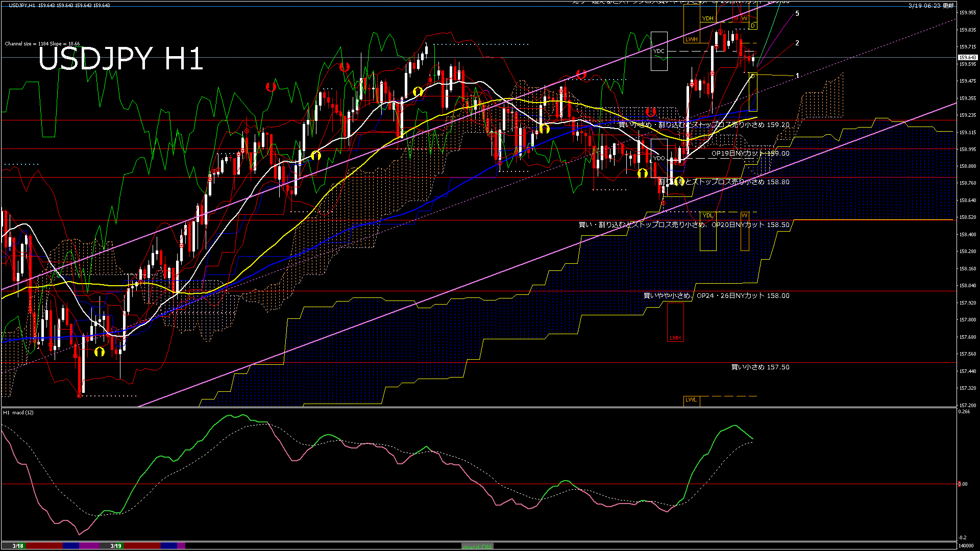Image resolution: width=980 pixels, height=551 pixels.
Task: Click the fan line number 5 label
Action: point(797,14)
